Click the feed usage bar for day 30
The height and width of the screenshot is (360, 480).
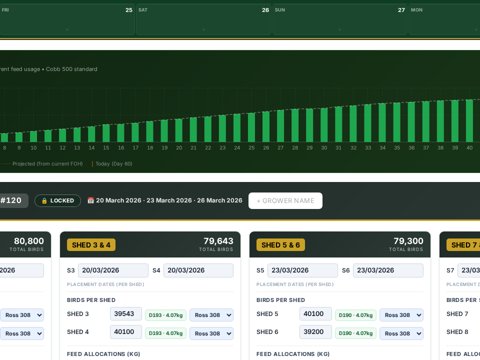[324, 125]
